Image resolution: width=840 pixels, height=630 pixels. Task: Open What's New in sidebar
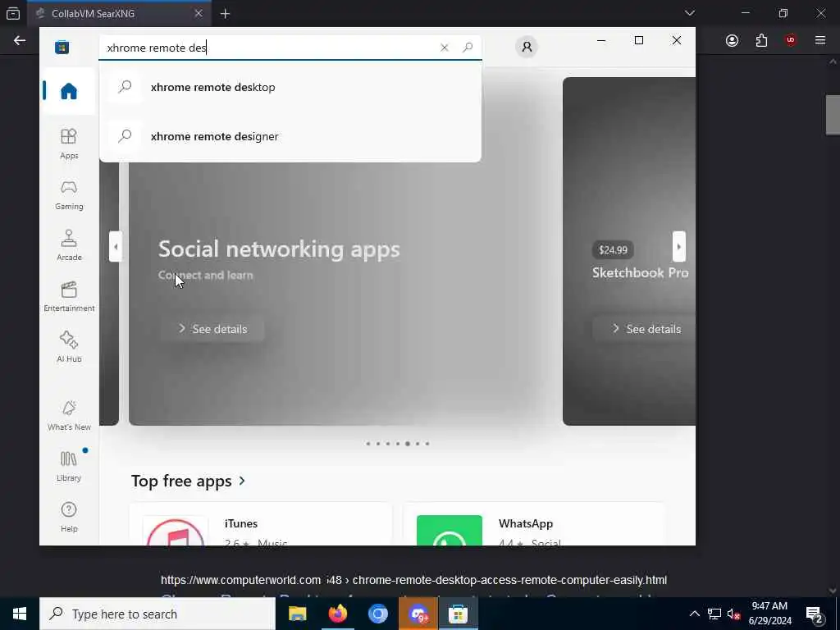tap(69, 416)
